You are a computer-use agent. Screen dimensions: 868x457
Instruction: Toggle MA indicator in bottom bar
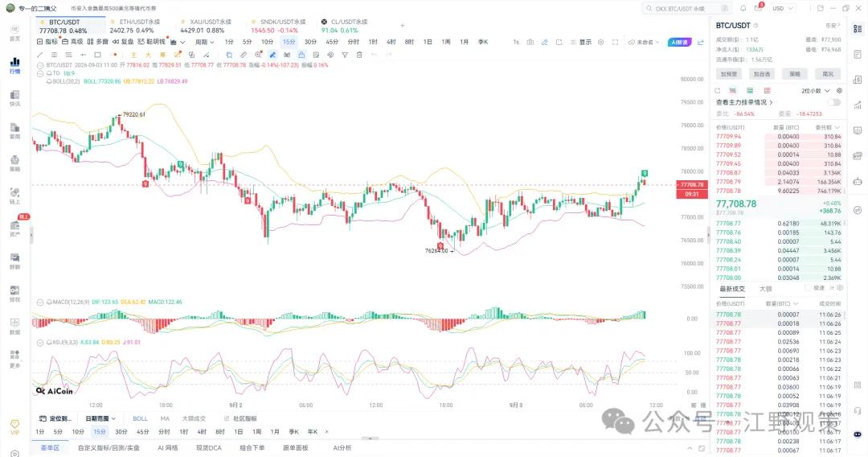165,418
